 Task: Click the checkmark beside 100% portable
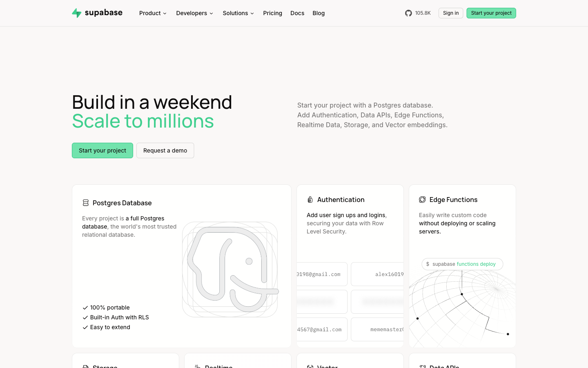coord(85,307)
